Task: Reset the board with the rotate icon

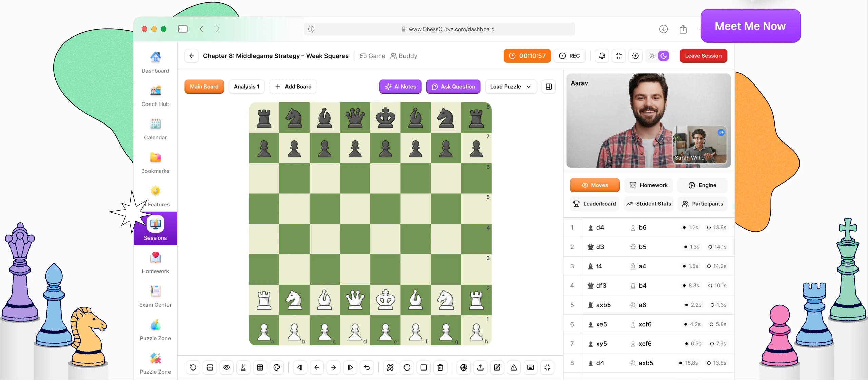Action: tap(193, 367)
